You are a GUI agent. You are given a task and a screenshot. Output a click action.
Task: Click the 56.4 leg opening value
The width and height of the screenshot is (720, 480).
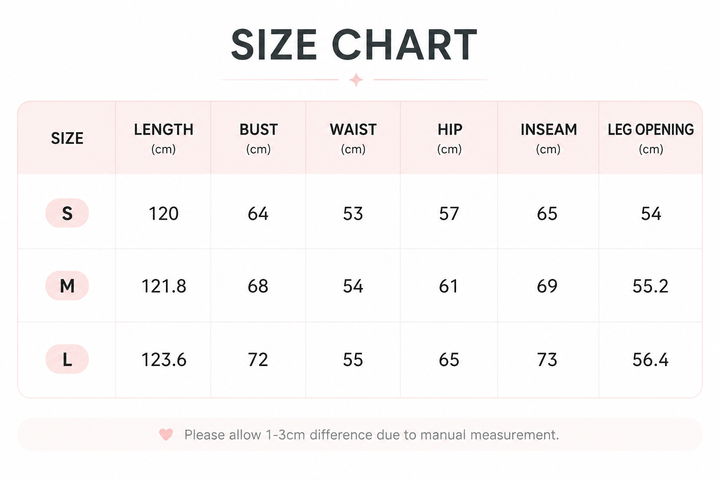tap(650, 359)
